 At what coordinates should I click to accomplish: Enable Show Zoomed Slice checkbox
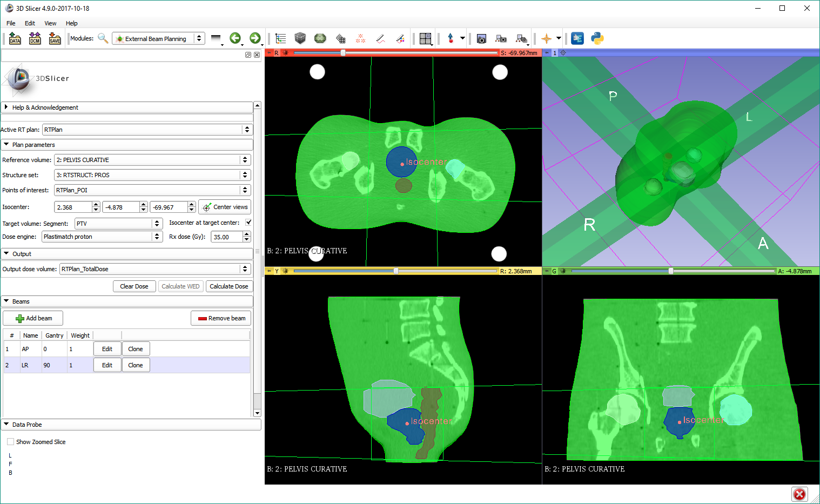[11, 442]
